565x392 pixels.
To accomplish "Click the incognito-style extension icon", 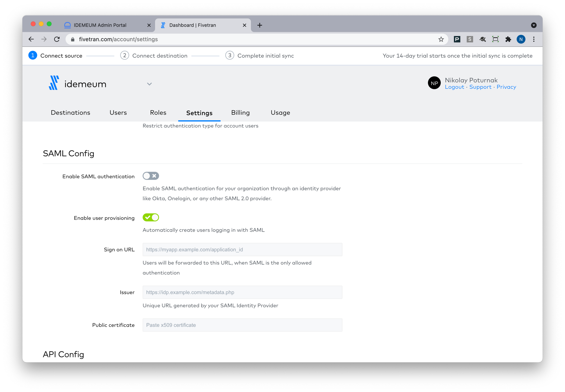I will (x=483, y=39).
